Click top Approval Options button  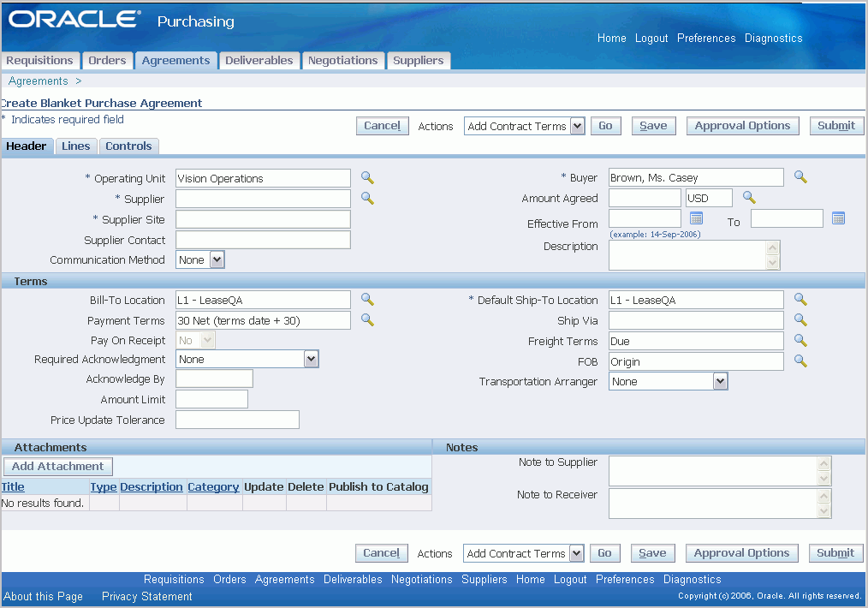[742, 126]
